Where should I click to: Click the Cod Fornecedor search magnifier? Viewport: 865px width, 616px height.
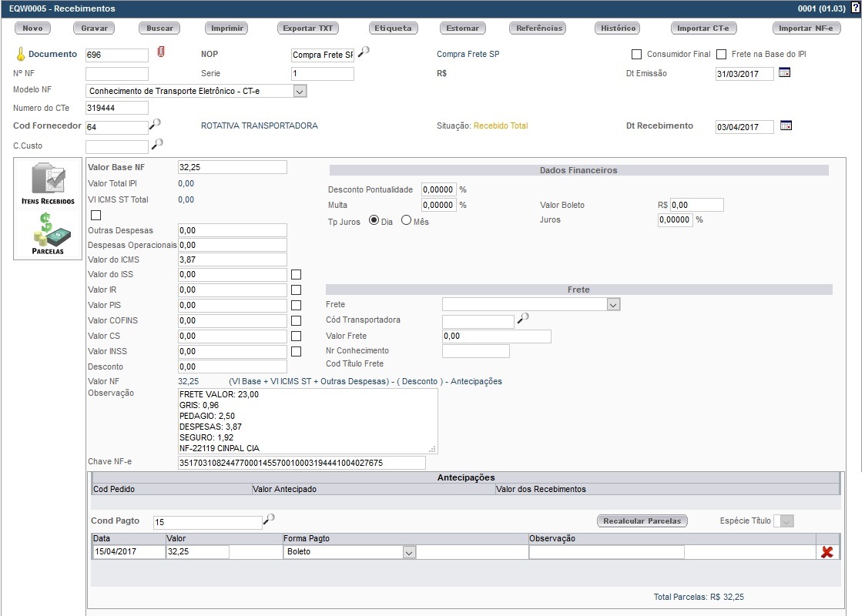[x=155, y=124]
